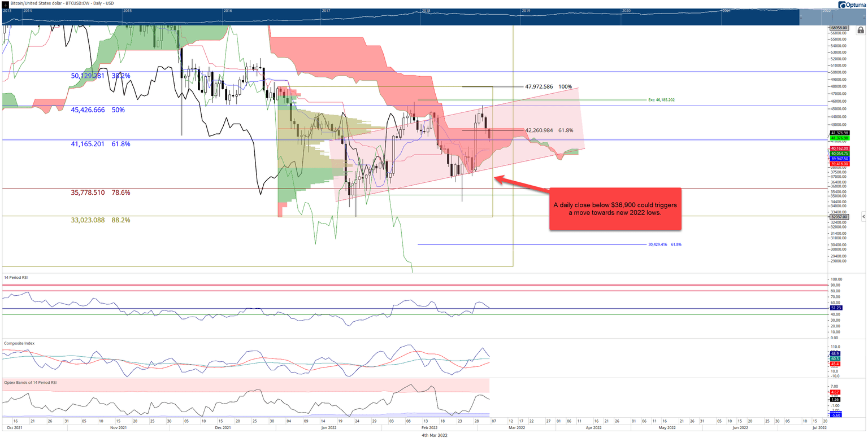Select the 35,778.510 78.6% Fibonacci label
868x442 pixels.
click(101, 192)
